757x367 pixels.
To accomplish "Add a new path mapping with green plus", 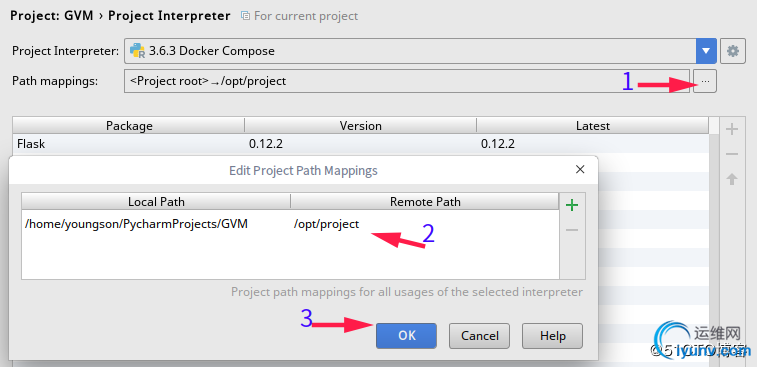I will (x=572, y=205).
